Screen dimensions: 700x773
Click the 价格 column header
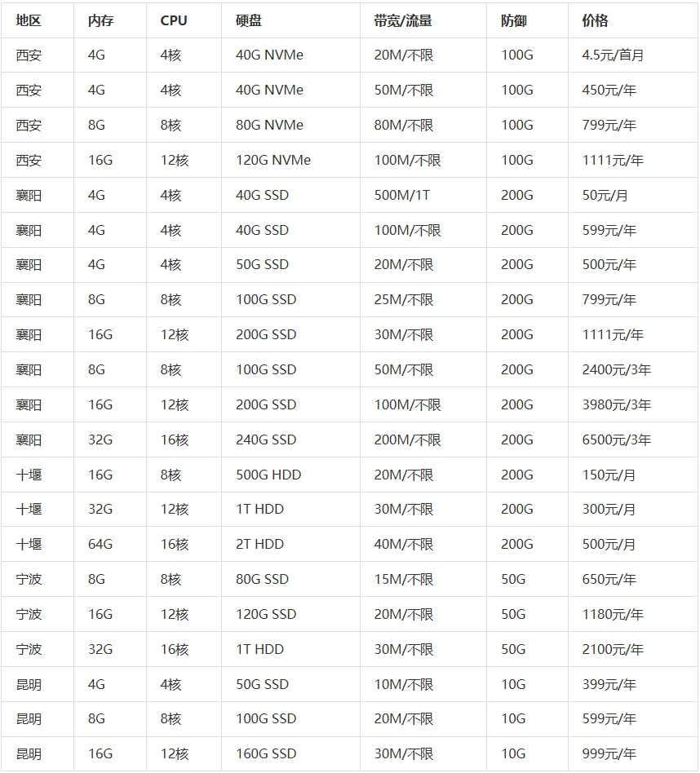point(596,20)
